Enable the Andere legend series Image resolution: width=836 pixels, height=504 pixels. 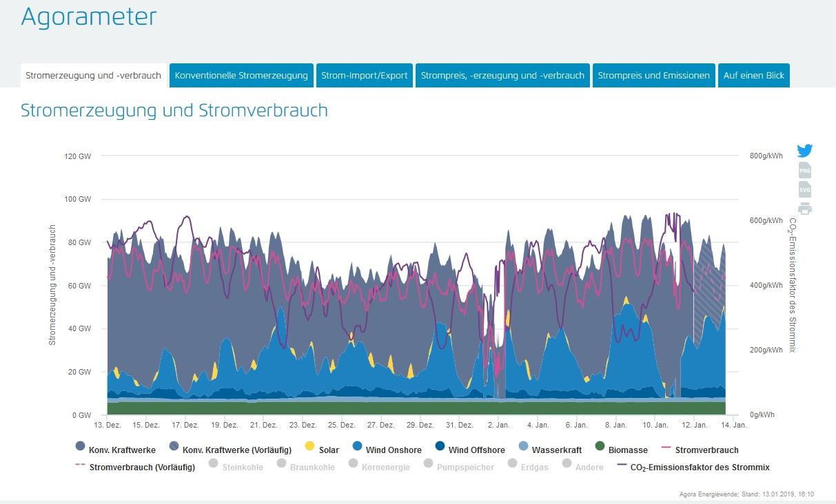[x=582, y=467]
